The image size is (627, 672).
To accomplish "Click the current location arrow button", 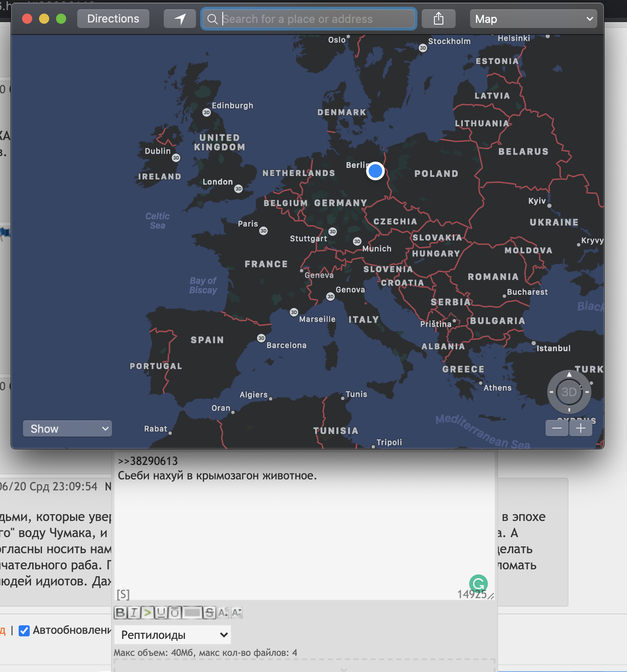I will coord(180,19).
